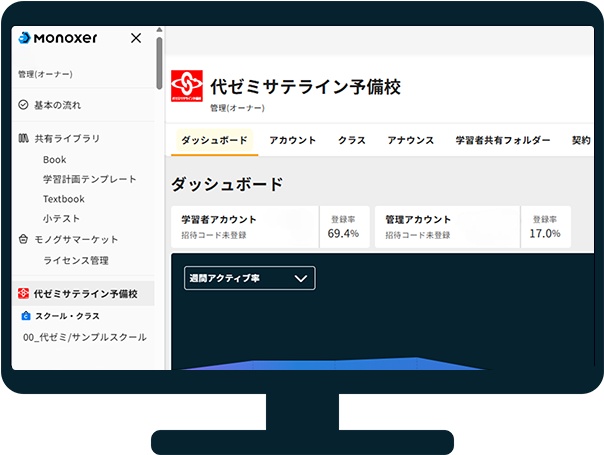
Task: Click the red 代ゼミ icon in the sidebar
Action: pos(23,294)
